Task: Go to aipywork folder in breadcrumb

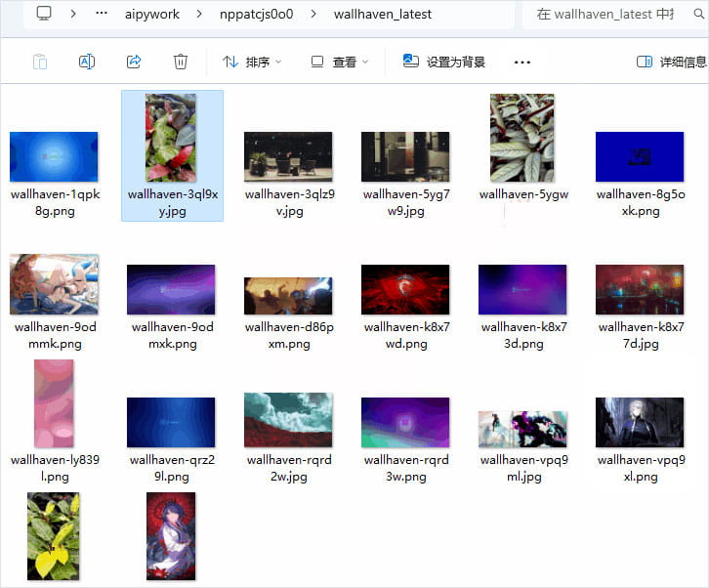Action: [x=152, y=14]
